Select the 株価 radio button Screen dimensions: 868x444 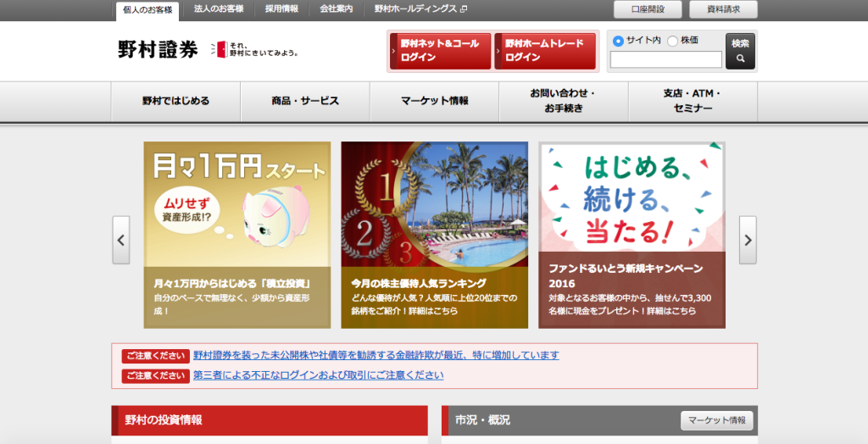click(673, 41)
